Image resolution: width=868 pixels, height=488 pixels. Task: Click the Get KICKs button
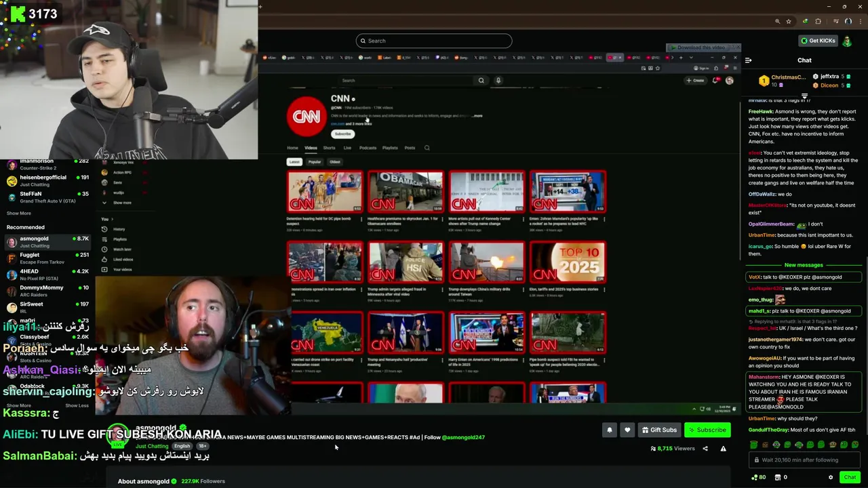pos(818,41)
